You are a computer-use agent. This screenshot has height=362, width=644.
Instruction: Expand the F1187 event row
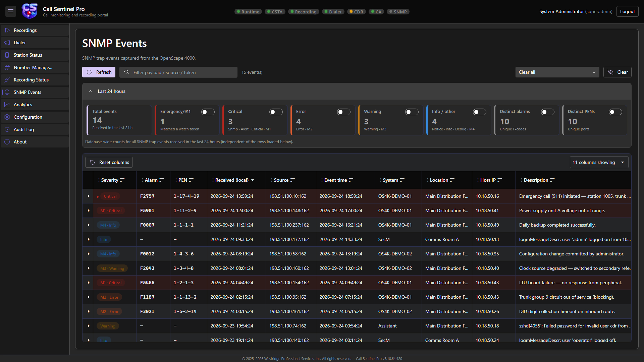[x=89, y=297]
